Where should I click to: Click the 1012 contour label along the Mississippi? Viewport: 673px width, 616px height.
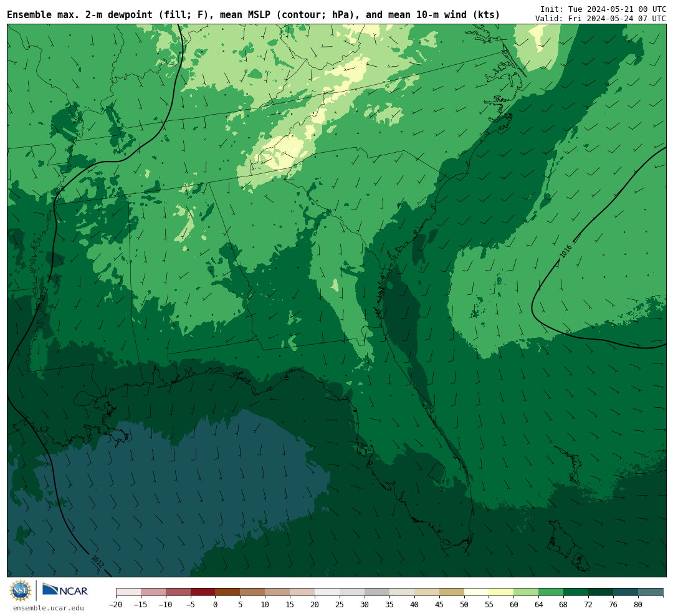click(x=44, y=294)
